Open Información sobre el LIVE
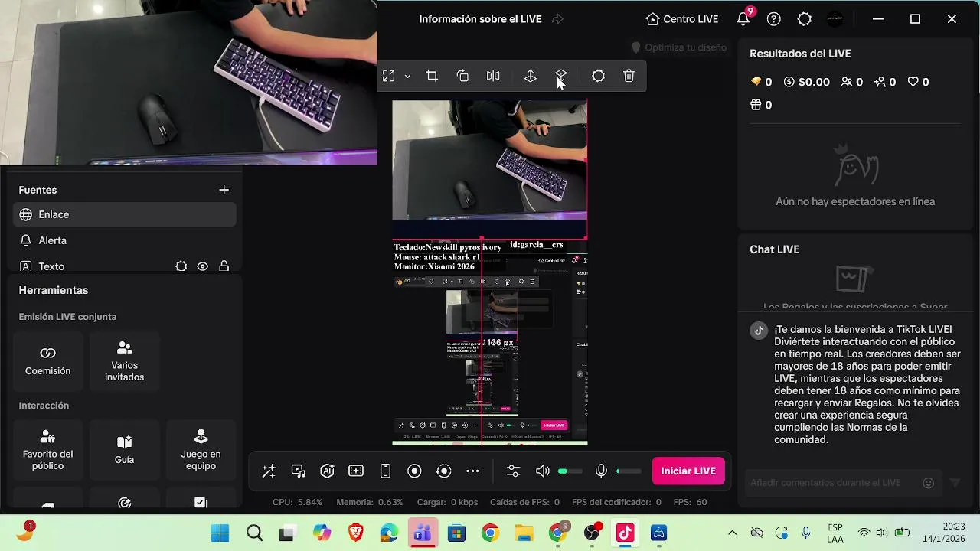This screenshot has height=551, width=980. (480, 19)
